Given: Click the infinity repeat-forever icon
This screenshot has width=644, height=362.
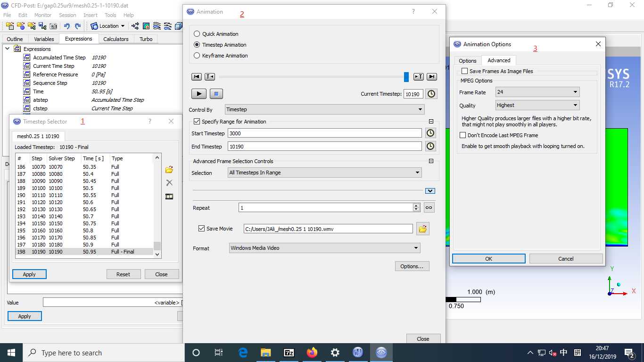Looking at the screenshot, I should [x=429, y=207].
